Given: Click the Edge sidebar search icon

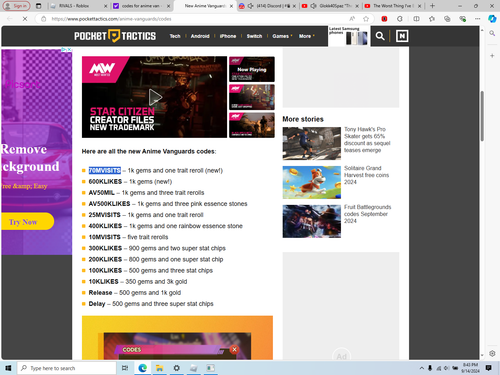Looking at the screenshot, I should [492, 33].
